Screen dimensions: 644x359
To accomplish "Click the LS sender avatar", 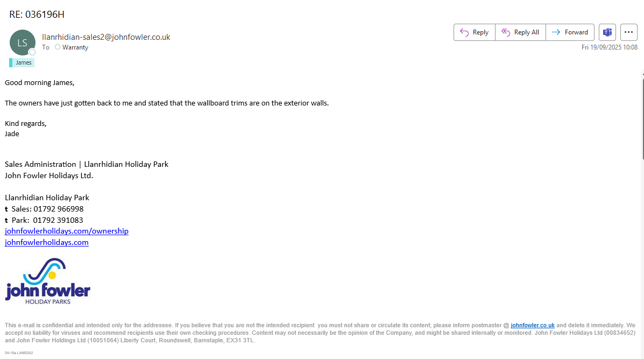I will point(22,43).
